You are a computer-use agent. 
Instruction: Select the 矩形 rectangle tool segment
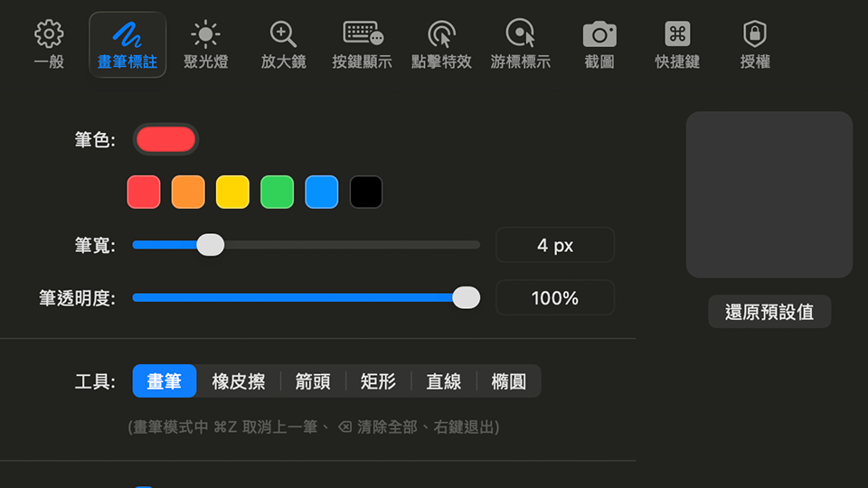[379, 381]
